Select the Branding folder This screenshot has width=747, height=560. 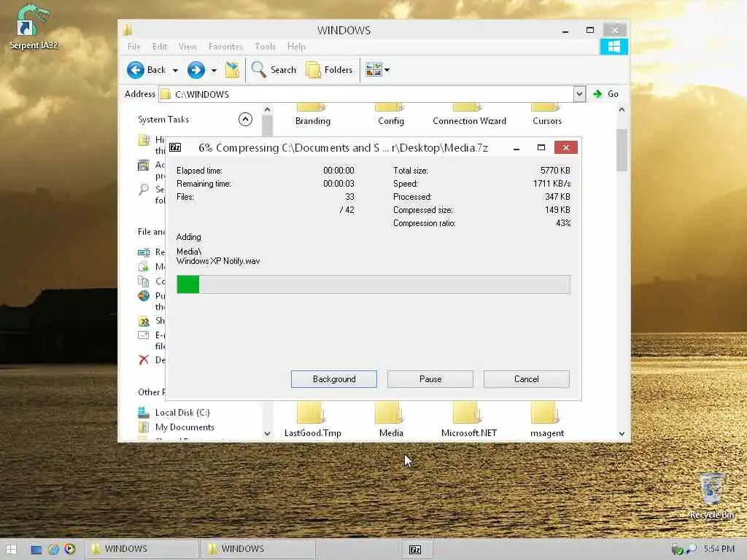coord(312,114)
